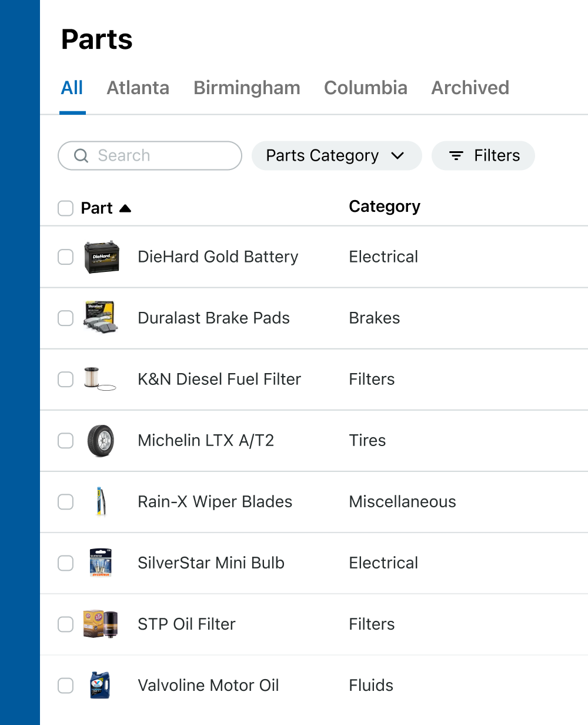The image size is (588, 725).
Task: Click the DieHard Gold Battery product image
Action: (102, 257)
